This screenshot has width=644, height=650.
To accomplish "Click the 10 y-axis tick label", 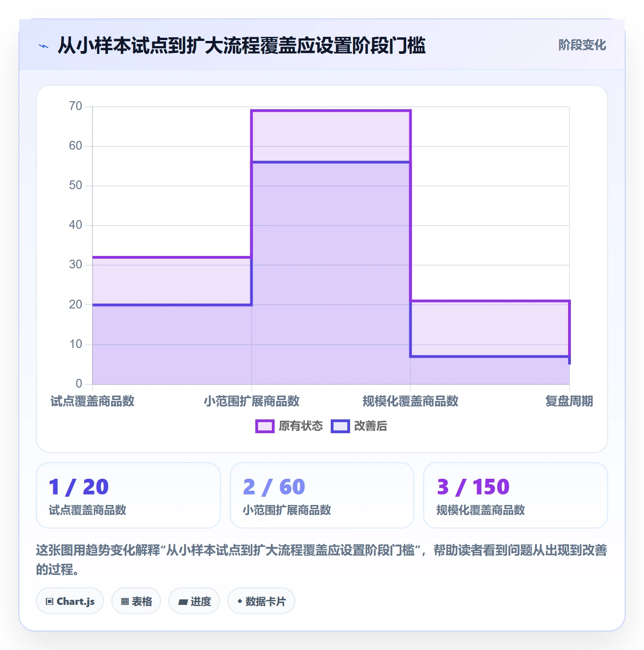I will point(75,344).
